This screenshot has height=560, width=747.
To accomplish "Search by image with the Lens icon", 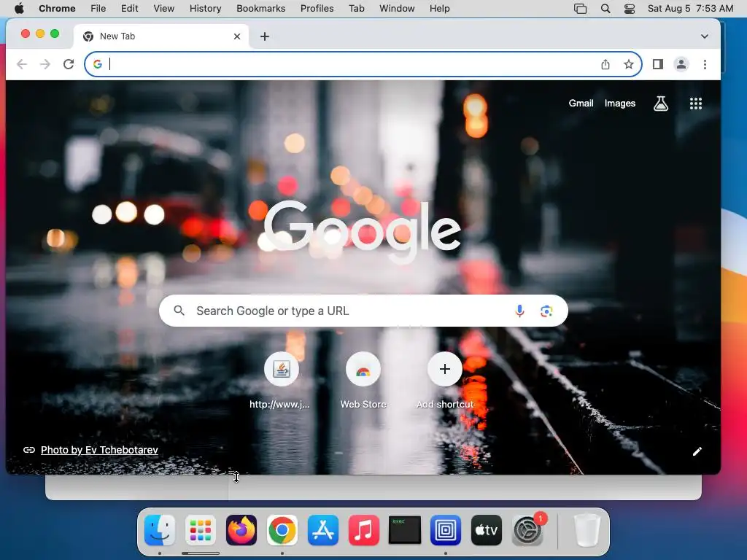I will click(x=546, y=311).
